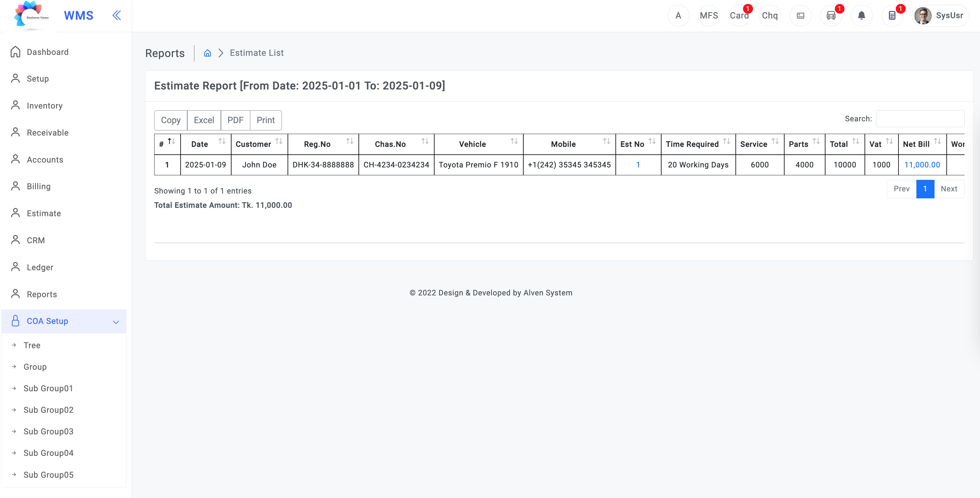Sort by Total column arrows
Image resolution: width=980 pixels, height=498 pixels.
[x=855, y=141]
